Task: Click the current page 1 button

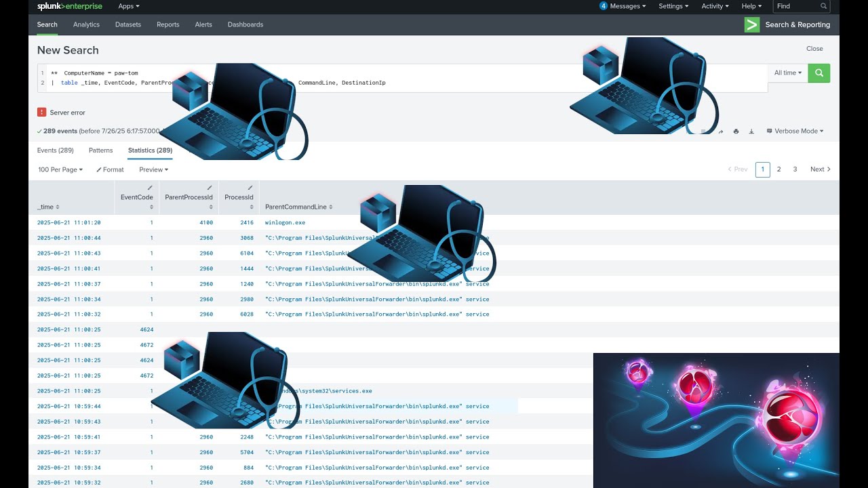Action: [x=763, y=169]
